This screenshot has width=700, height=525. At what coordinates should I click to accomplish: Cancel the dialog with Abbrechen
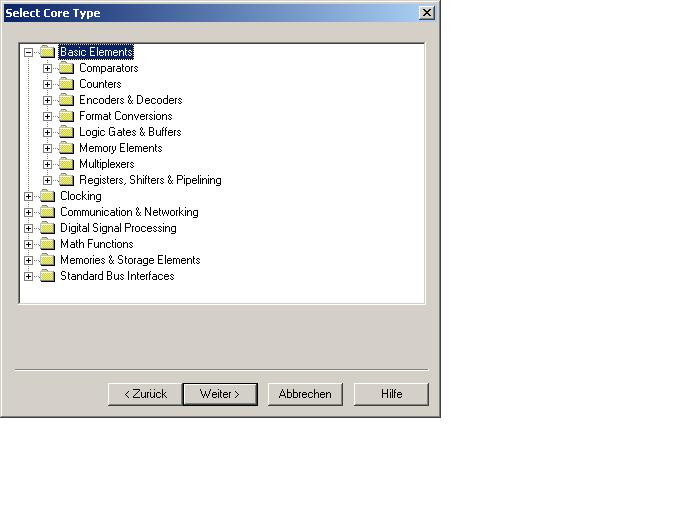(x=305, y=394)
